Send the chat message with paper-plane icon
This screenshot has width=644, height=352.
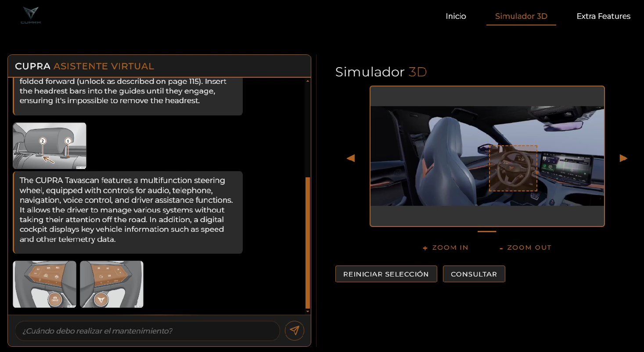point(294,330)
